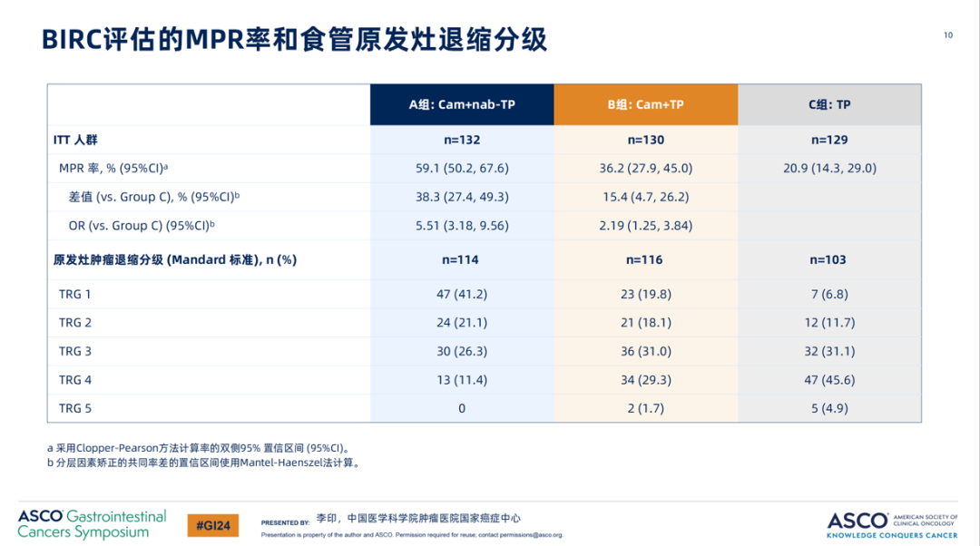The image size is (980, 546).
Task: Click the OR (vs. Group C) row label
Action: [142, 226]
